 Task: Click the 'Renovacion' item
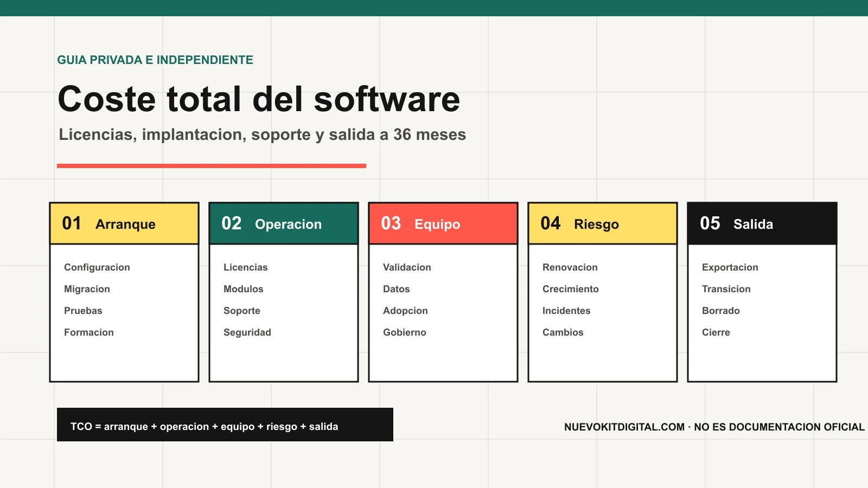(x=570, y=267)
